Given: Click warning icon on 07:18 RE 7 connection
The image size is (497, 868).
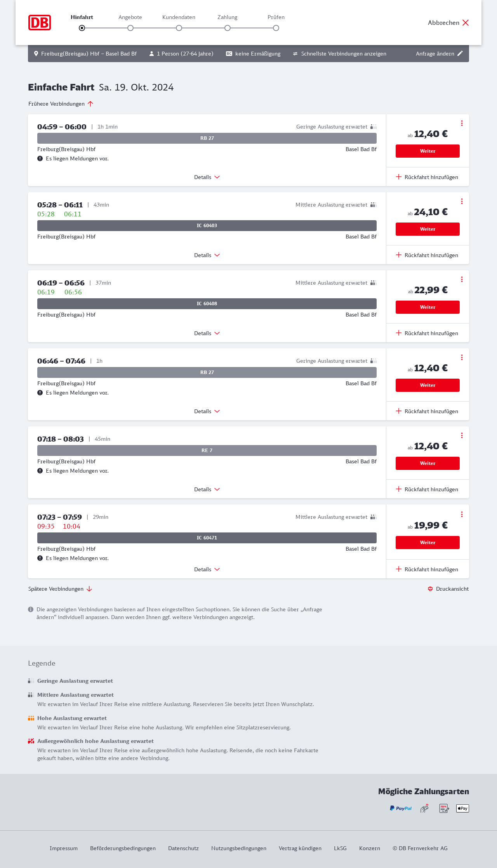Looking at the screenshot, I should [40, 471].
